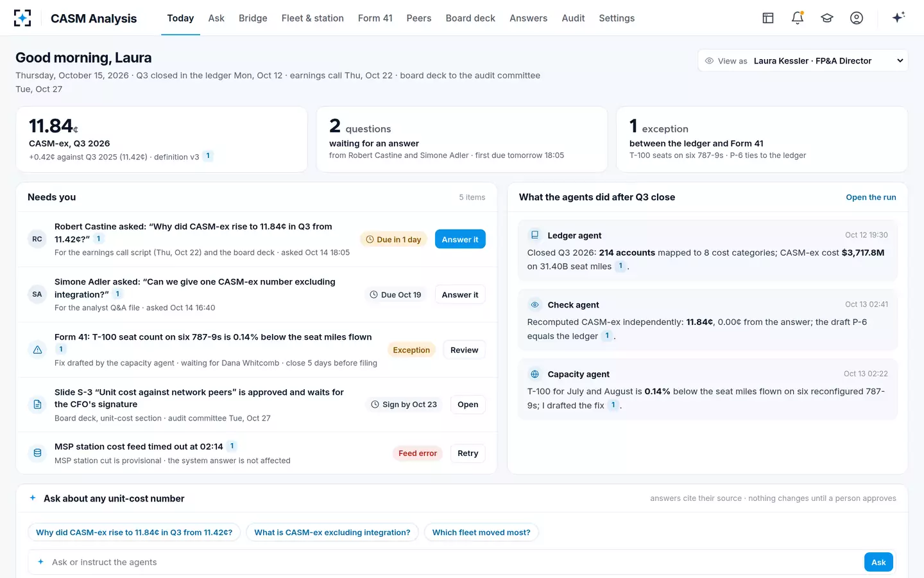Viewport: 924px width, 578px height.
Task: Click the 'Due in 1 day' badge
Action: pos(393,240)
